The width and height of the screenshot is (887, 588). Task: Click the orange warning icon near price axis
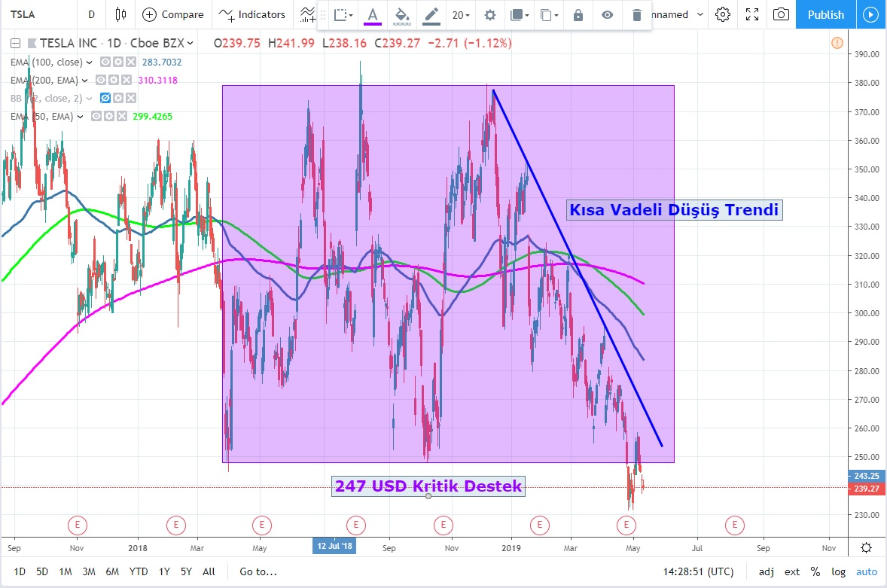click(837, 43)
